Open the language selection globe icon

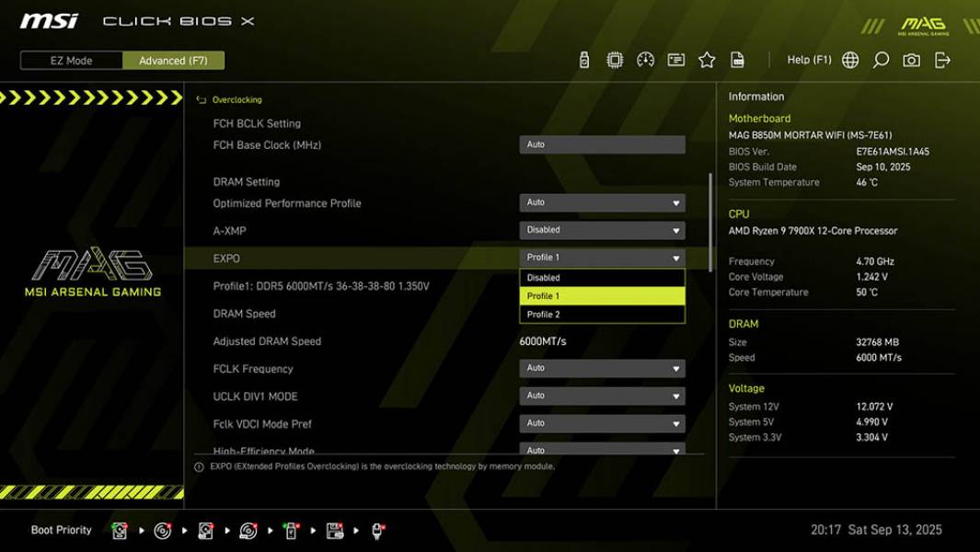point(851,59)
